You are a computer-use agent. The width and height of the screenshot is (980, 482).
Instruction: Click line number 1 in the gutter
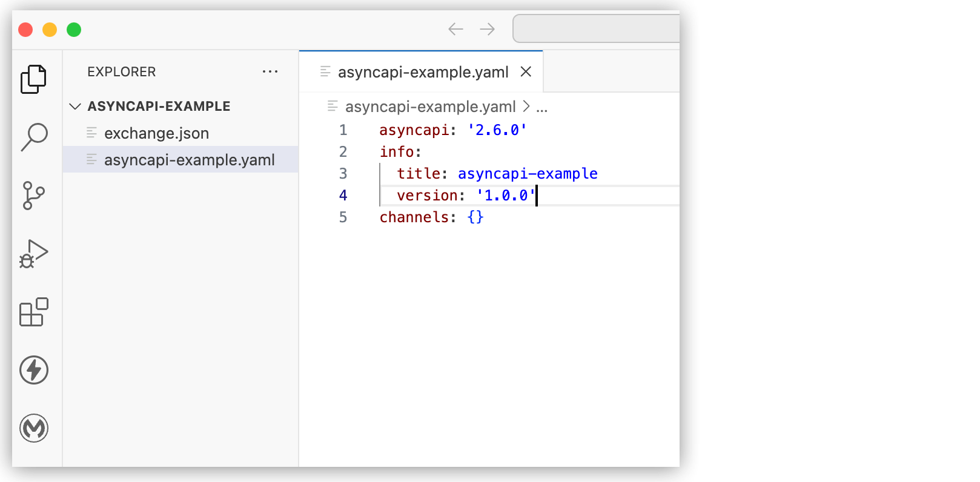(x=343, y=130)
